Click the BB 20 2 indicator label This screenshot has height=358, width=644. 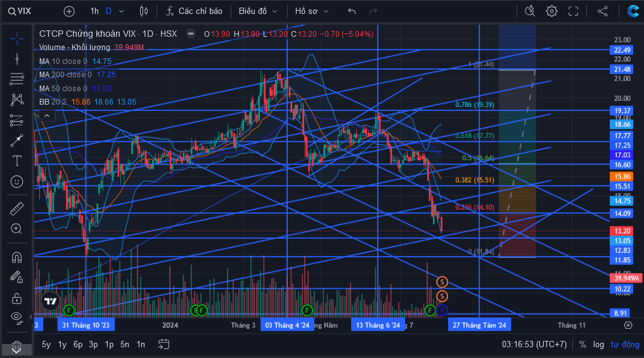(x=53, y=102)
